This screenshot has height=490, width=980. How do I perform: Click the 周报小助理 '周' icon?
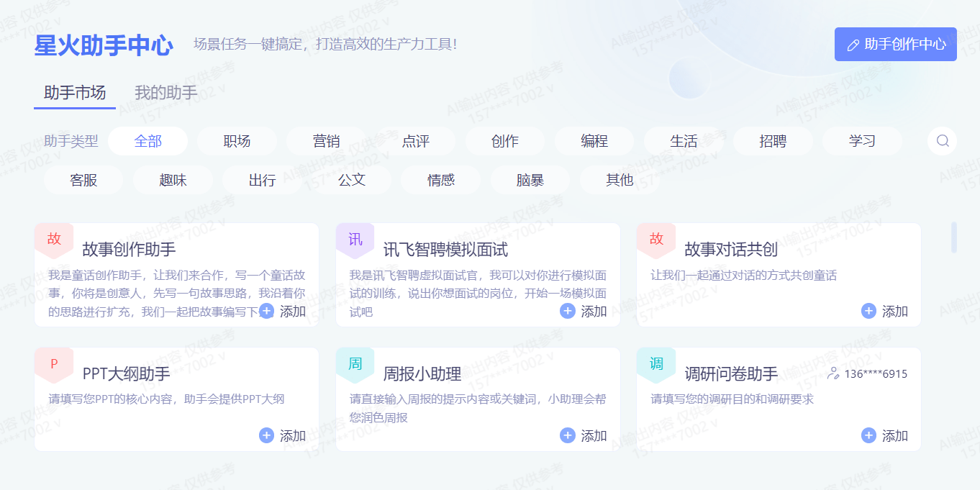coord(355,365)
